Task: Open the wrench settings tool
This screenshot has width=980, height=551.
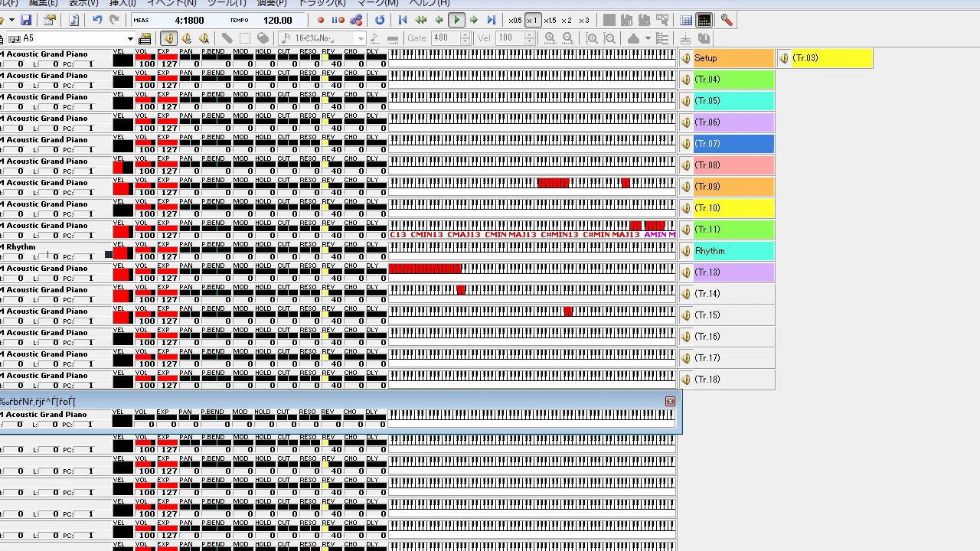Action: [727, 20]
